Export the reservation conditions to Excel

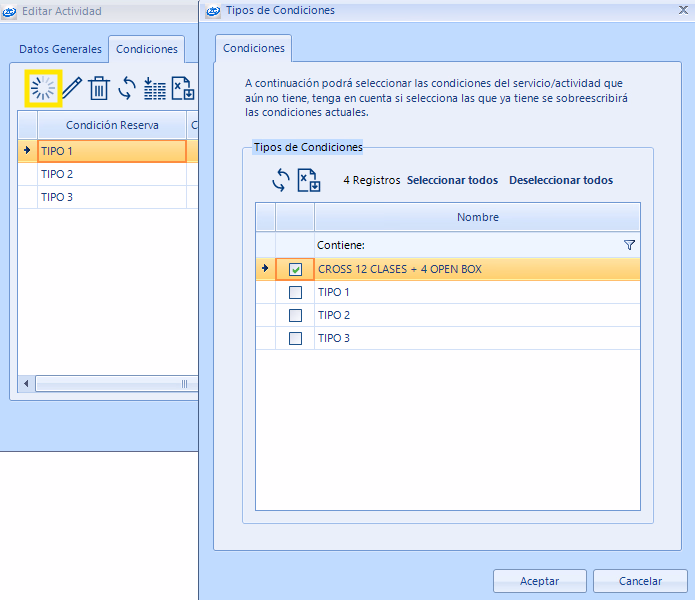click(x=182, y=89)
